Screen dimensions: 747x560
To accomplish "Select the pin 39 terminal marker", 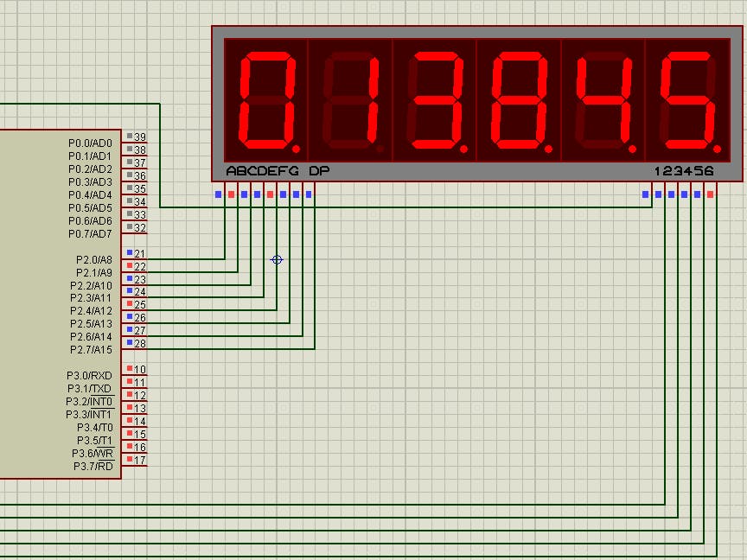I will point(131,137).
